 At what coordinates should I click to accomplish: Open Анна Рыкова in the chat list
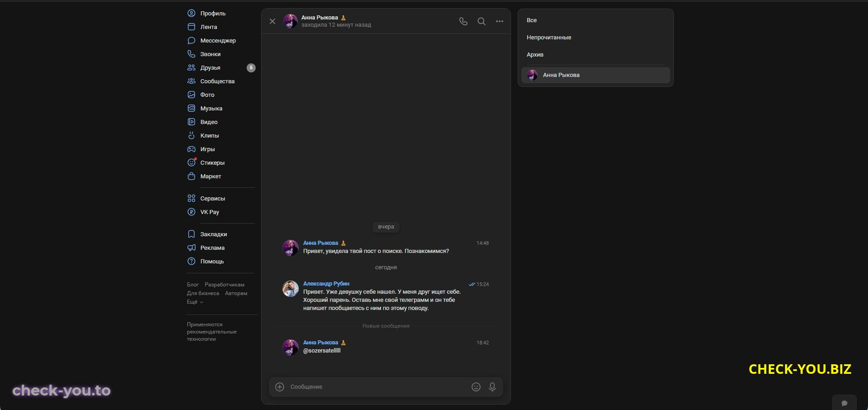596,75
